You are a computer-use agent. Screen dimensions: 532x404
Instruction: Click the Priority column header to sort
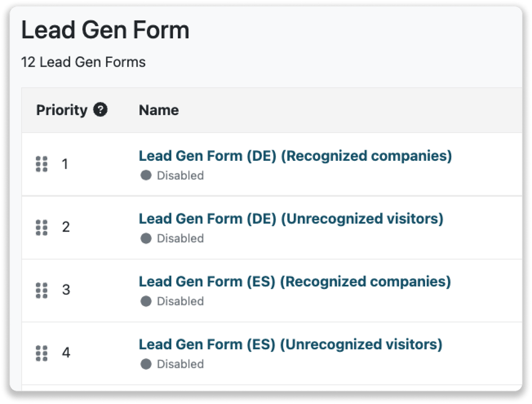pos(62,110)
